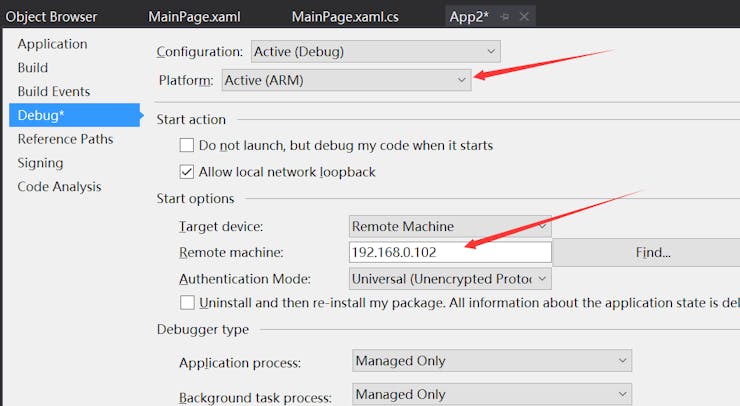The width and height of the screenshot is (740, 406).
Task: Open the Build settings page
Action: point(33,68)
